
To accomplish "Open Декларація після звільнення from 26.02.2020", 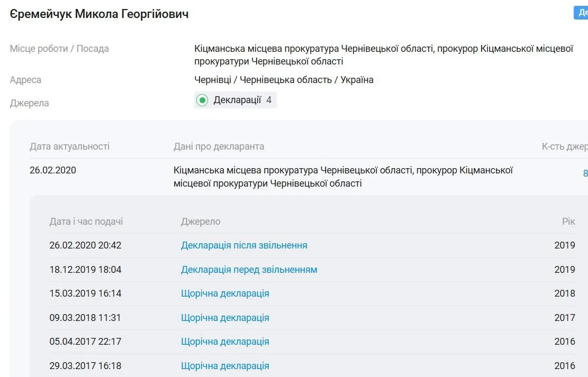I will [x=244, y=245].
